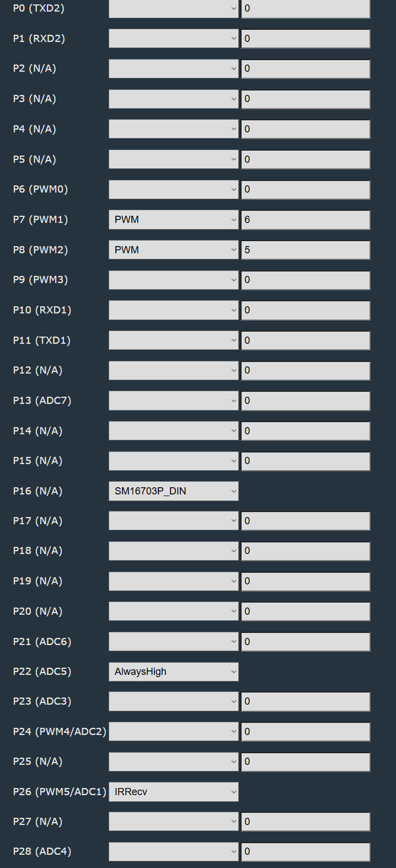Expand the P22 AlwaysHigh dropdown
This screenshot has width=396, height=868.
pyautogui.click(x=173, y=672)
